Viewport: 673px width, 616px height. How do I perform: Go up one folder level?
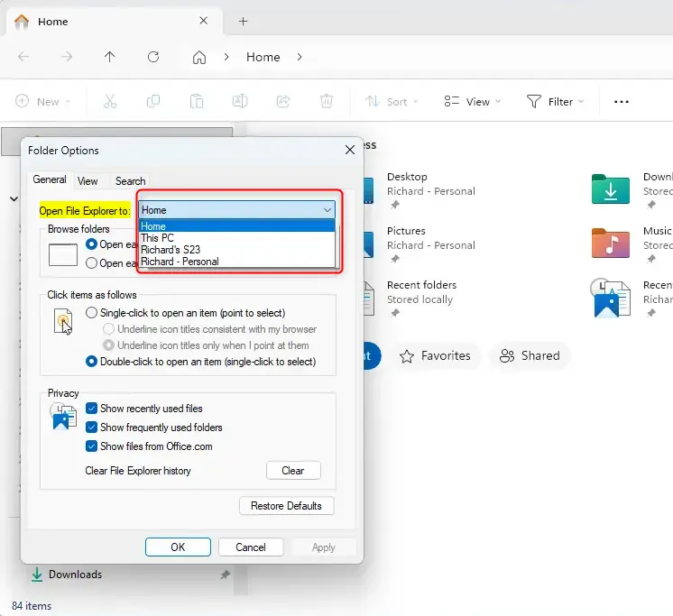[109, 57]
